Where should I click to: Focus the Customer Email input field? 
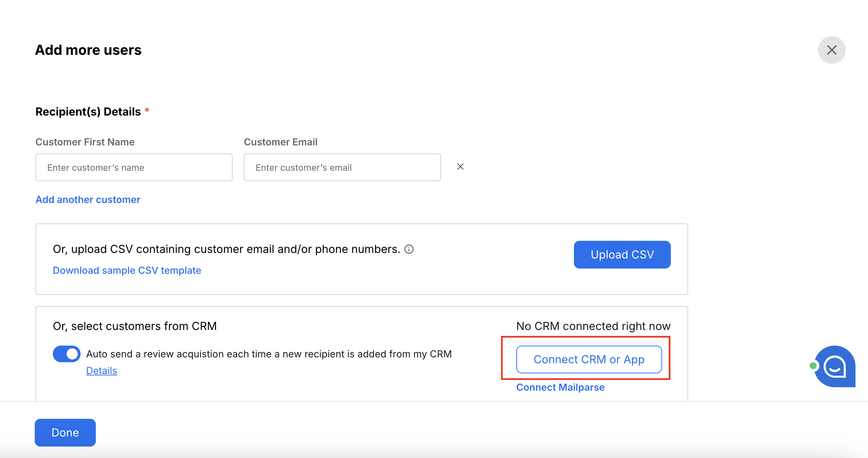click(x=342, y=168)
